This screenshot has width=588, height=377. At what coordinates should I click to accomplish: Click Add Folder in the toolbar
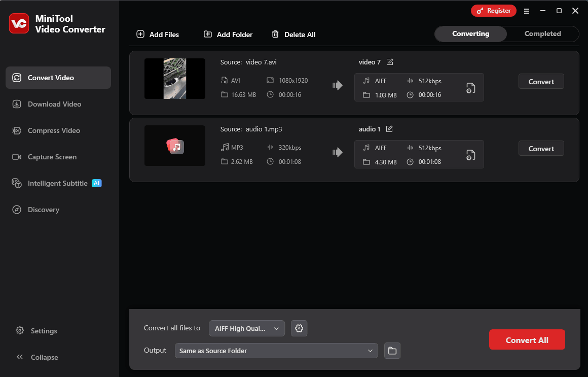coord(228,35)
